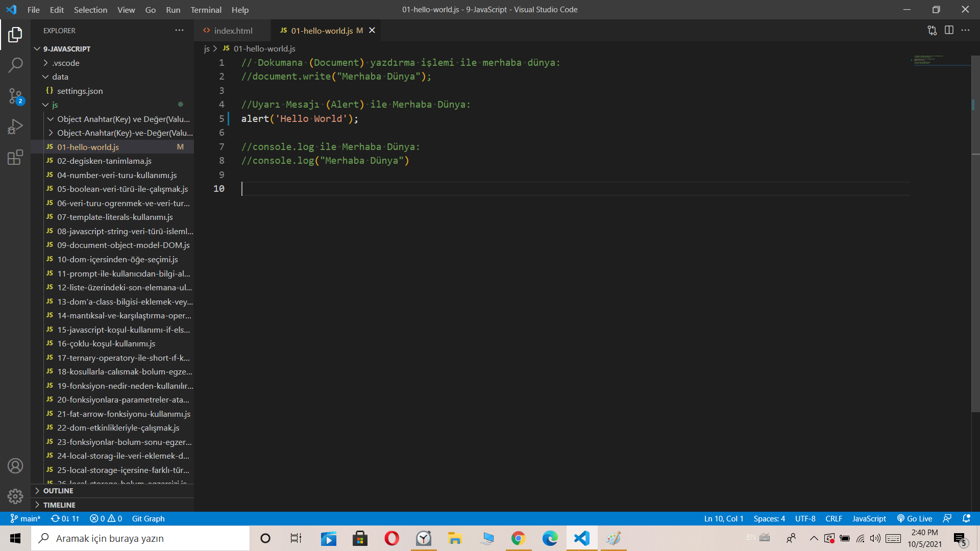Open the Extensions view
Image resolution: width=980 pixels, height=551 pixels.
15,157
